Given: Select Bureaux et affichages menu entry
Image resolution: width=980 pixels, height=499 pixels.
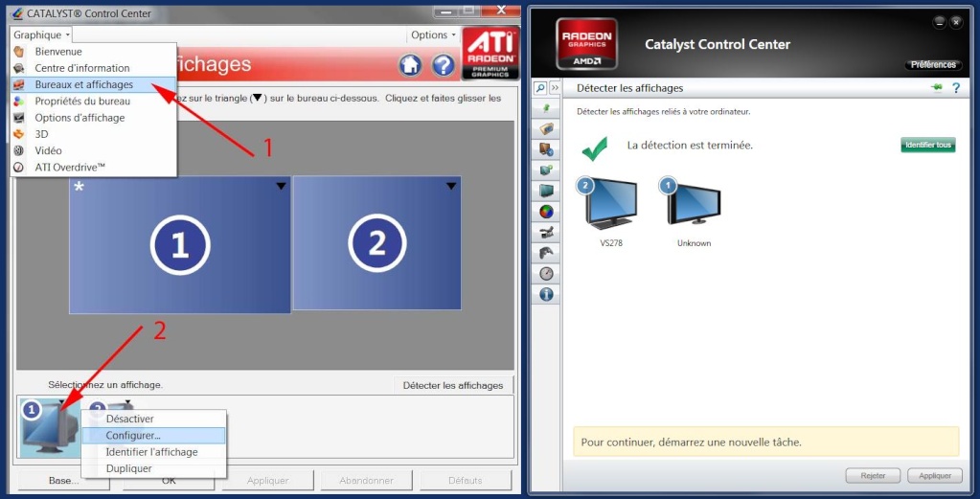Looking at the screenshot, I should click(x=94, y=84).
